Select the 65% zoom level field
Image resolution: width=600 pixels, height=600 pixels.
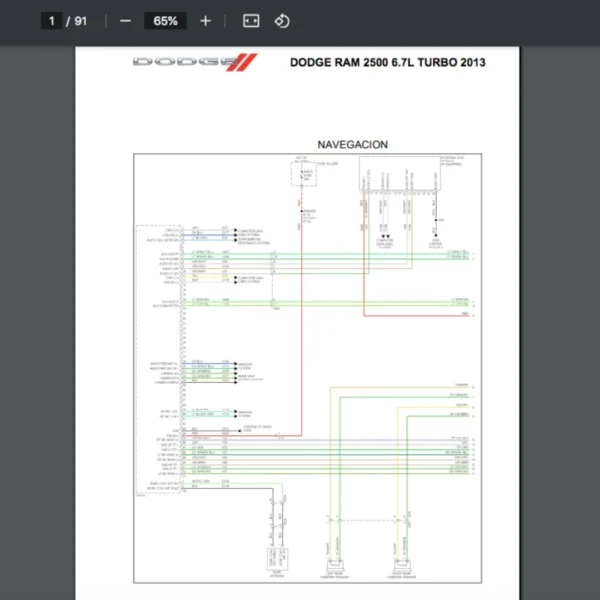[x=165, y=21]
